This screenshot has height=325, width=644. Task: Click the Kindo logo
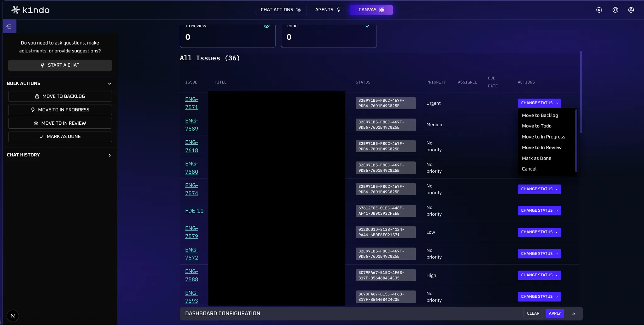click(30, 10)
